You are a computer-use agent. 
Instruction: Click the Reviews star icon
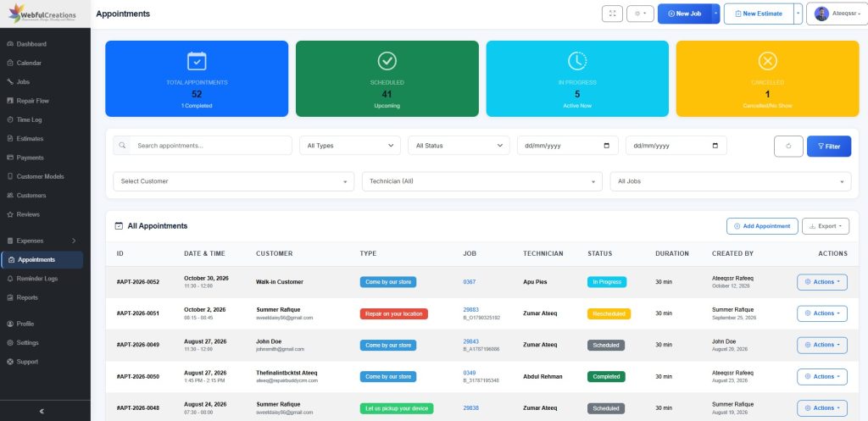pyautogui.click(x=10, y=214)
